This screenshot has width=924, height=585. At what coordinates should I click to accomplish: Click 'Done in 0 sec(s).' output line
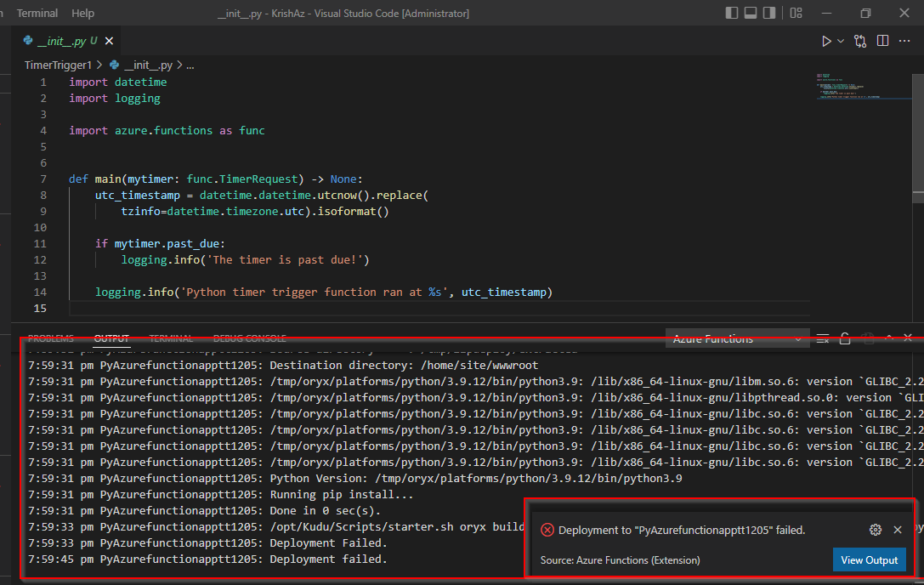[204, 511]
